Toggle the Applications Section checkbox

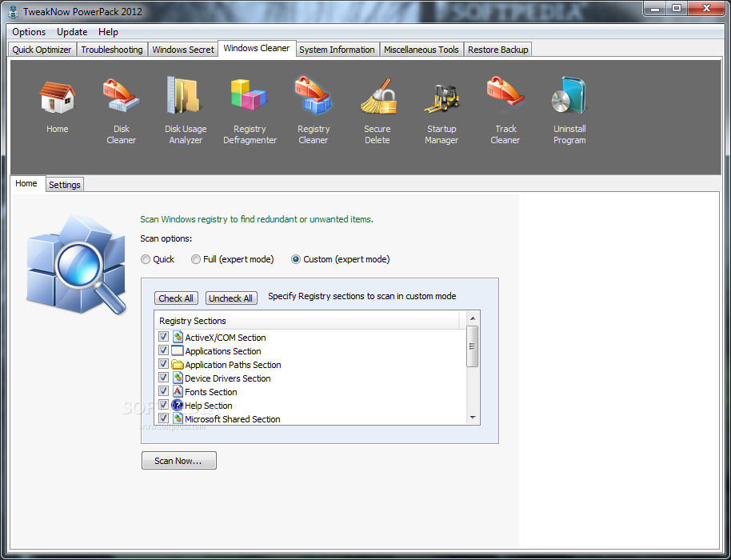[x=163, y=350]
